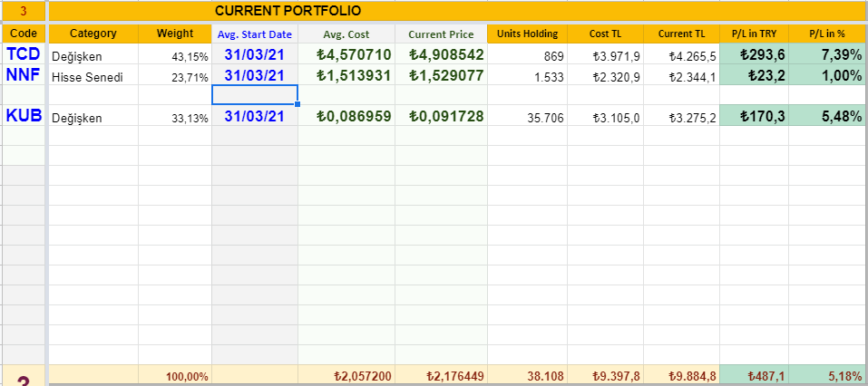
Task: Select total P/L 5,18%
Action: [x=827, y=375]
